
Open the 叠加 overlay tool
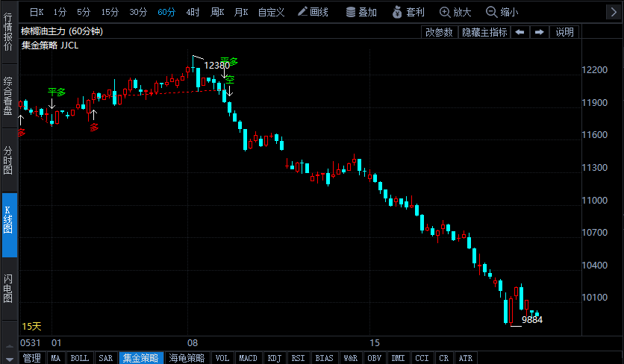(x=361, y=13)
